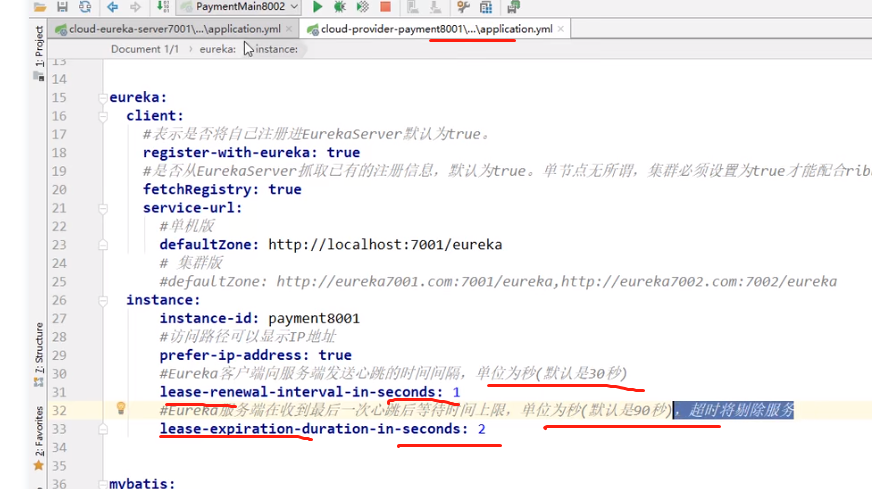Screen dimensions: 872x489
Task: Click the client: key on line 16
Action: click(155, 116)
